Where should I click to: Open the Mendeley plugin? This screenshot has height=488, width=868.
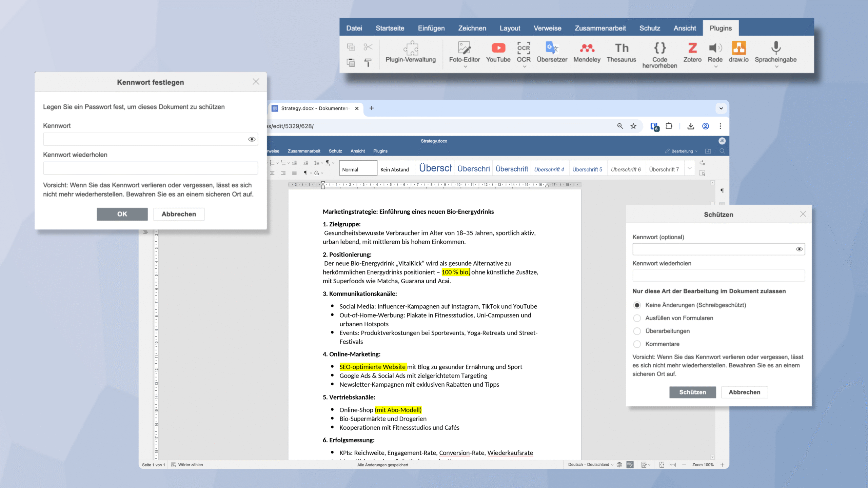point(587,52)
